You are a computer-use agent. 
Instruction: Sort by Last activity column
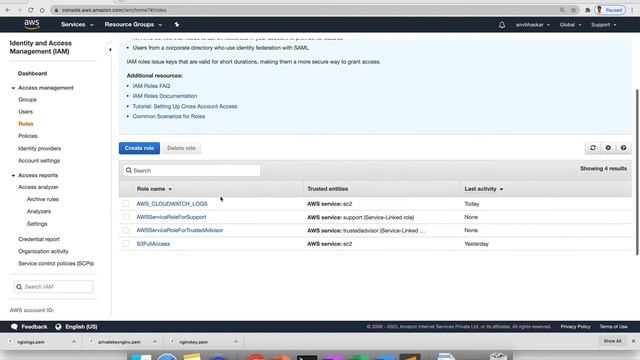point(484,189)
